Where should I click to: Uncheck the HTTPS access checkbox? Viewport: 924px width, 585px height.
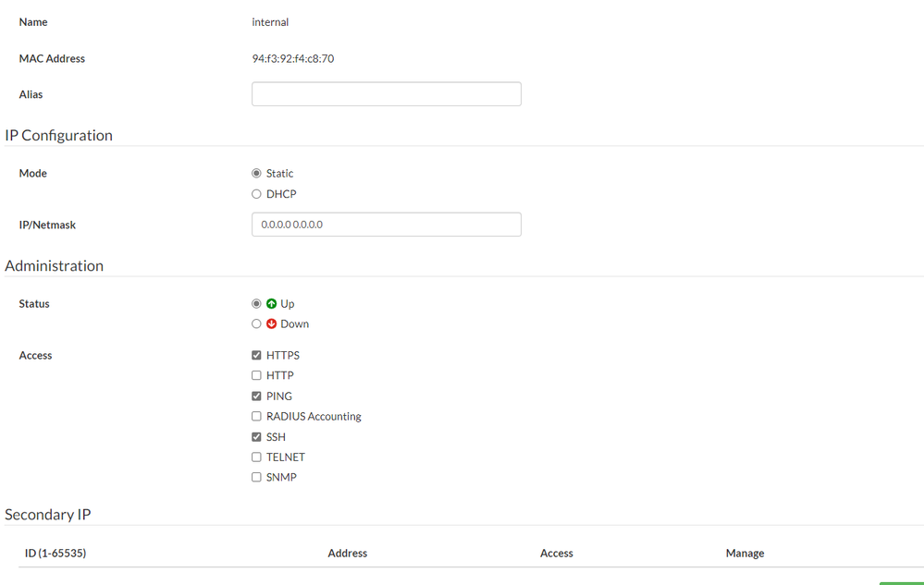coord(256,356)
